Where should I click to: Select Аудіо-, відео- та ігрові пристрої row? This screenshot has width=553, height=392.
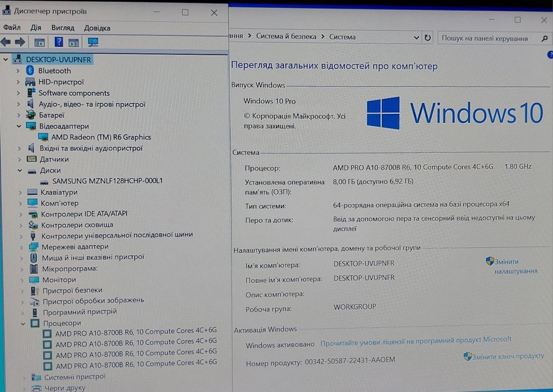(x=92, y=104)
